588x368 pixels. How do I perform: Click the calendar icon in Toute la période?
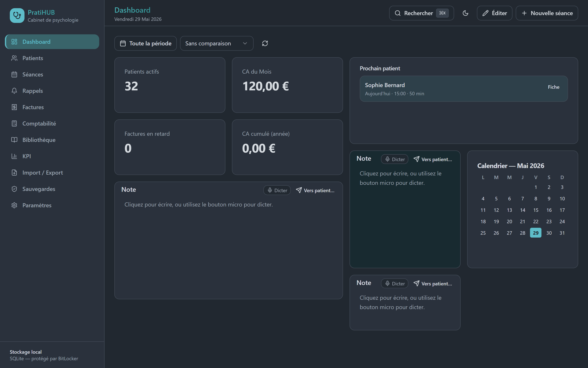click(x=123, y=43)
